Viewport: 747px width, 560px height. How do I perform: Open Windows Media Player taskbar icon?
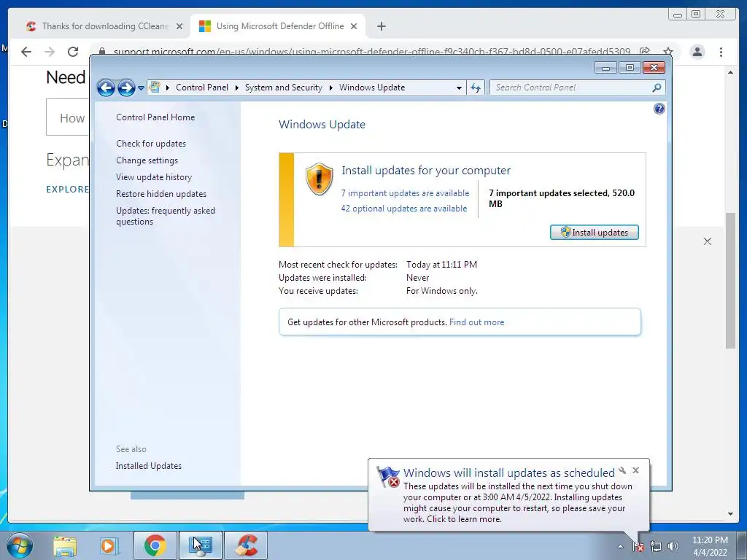[109, 545]
